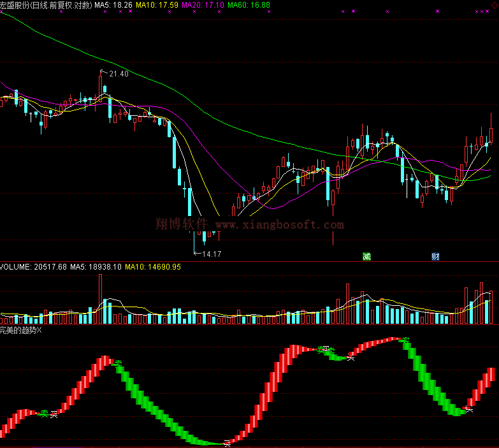Click the red candlestick peaking at 21.40

(x=101, y=88)
